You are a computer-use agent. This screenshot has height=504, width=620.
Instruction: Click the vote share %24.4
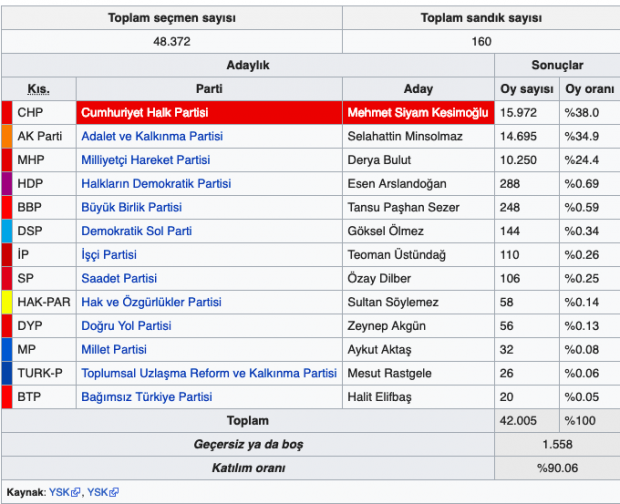[x=582, y=160]
